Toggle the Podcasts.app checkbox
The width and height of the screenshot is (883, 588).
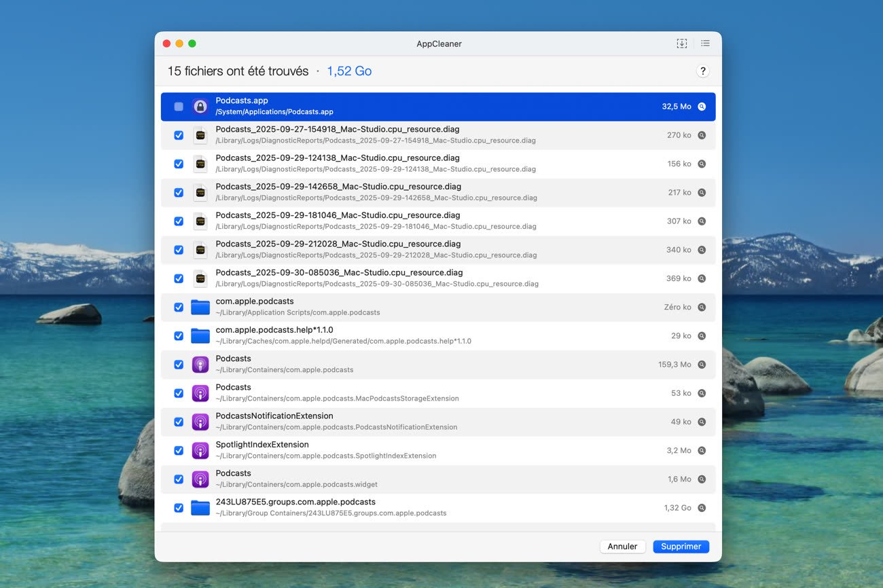tap(179, 107)
